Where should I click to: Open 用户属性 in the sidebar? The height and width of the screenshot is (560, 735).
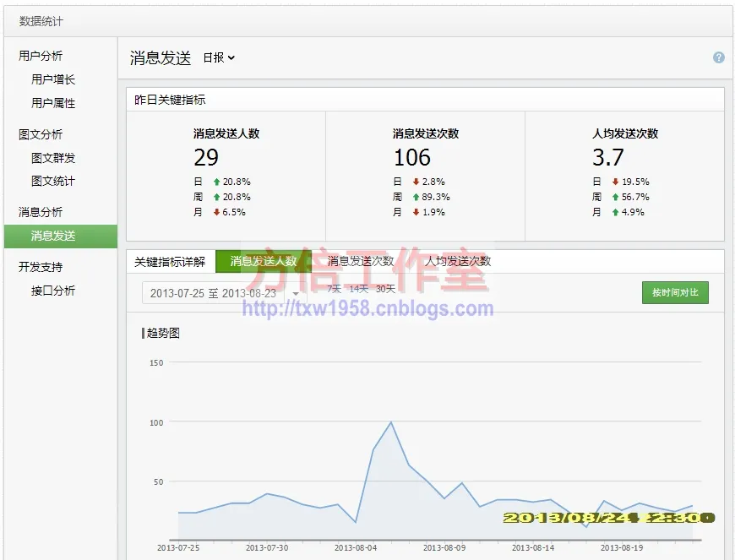[53, 103]
